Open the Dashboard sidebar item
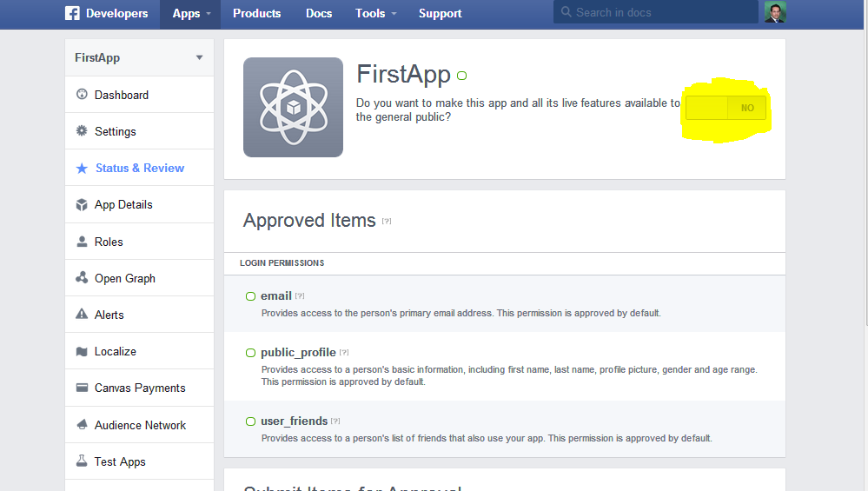Screen dimensions: 868x491 point(140,95)
